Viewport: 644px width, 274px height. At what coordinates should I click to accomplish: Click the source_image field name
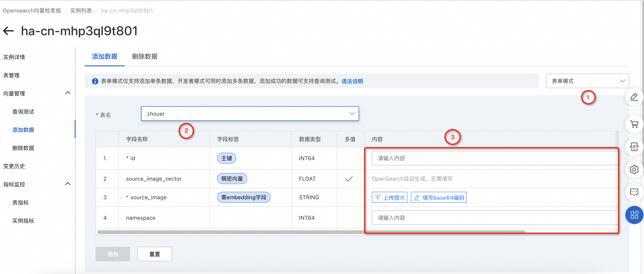[148, 197]
